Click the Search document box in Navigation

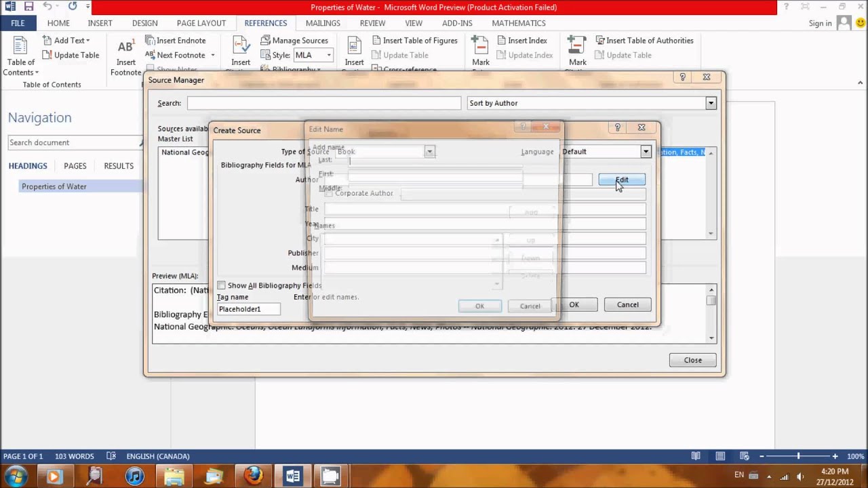point(73,142)
